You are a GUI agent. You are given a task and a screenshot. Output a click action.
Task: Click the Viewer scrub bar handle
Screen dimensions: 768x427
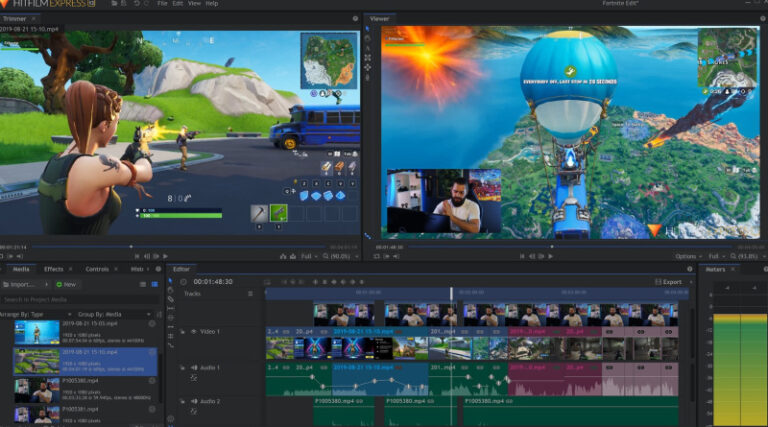552,247
